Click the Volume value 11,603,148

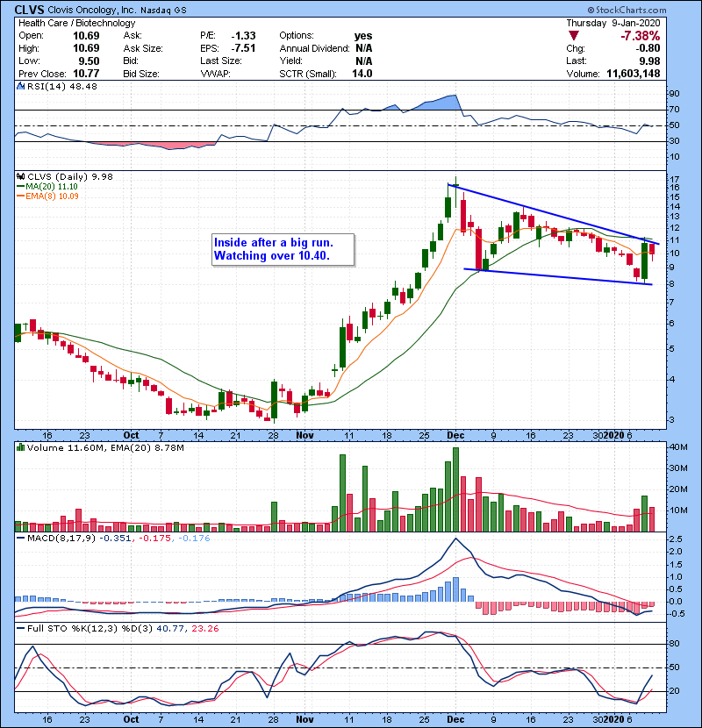[x=634, y=74]
